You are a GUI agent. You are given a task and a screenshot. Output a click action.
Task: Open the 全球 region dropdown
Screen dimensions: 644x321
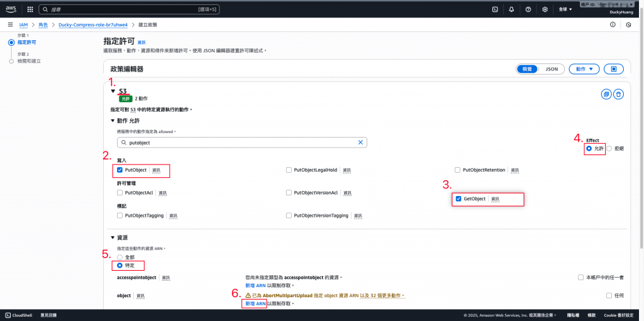tap(565, 9)
